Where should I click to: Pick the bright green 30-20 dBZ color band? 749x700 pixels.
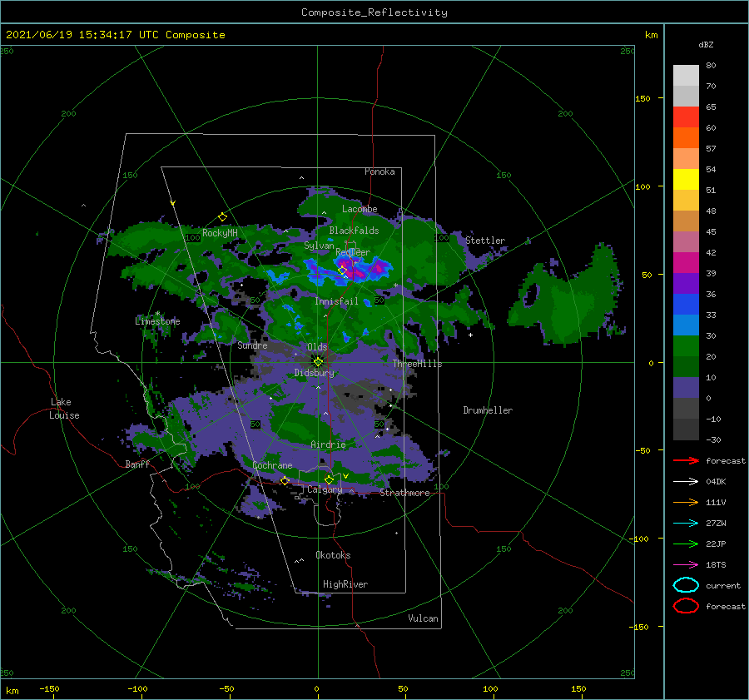686,346
